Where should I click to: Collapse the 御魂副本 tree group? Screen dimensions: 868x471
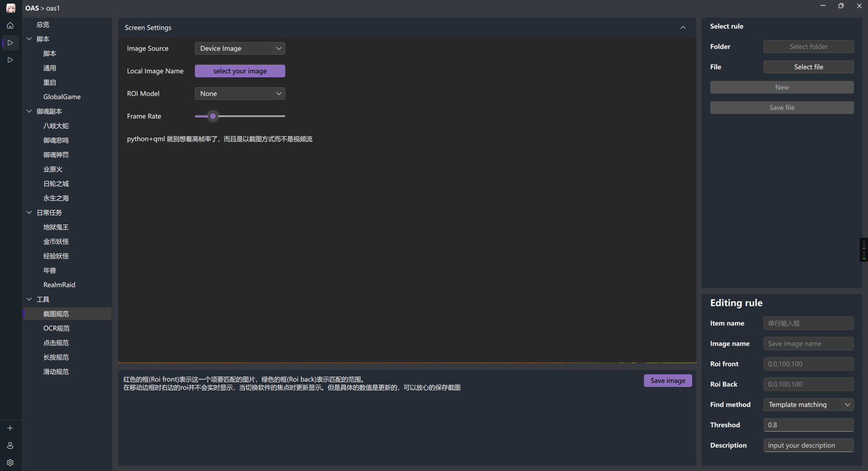tap(29, 111)
